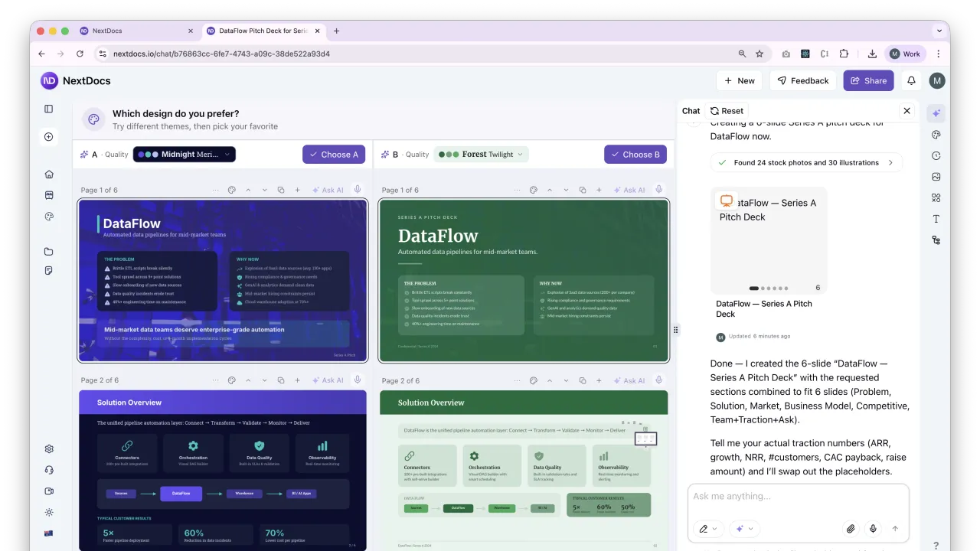980x551 pixels.
Task: Open support headset icon in sidebar
Action: [49, 470]
